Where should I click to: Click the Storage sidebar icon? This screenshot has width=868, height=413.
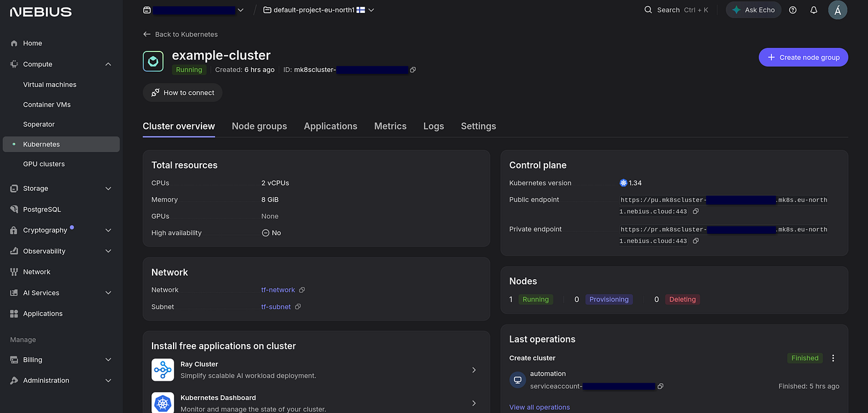point(14,189)
